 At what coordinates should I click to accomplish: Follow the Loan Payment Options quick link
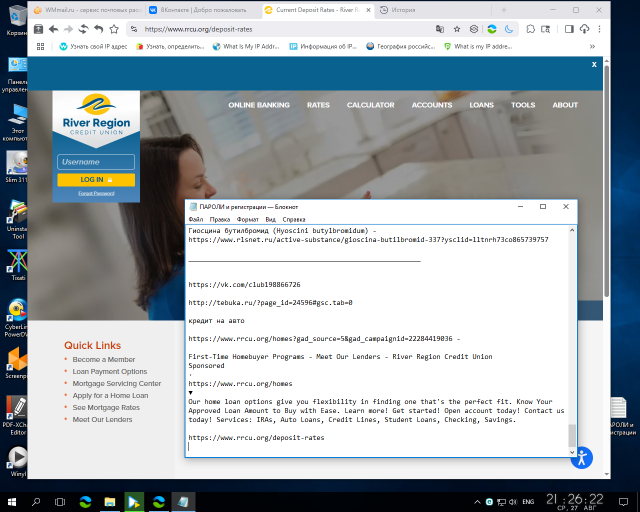coord(110,371)
